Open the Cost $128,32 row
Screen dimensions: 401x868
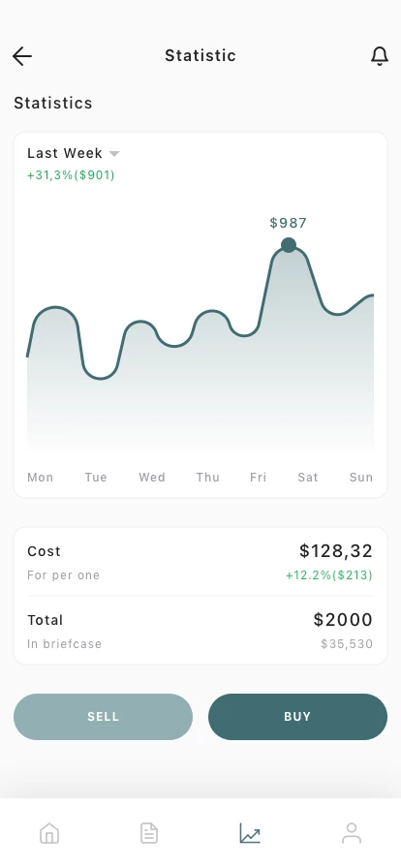click(x=200, y=562)
